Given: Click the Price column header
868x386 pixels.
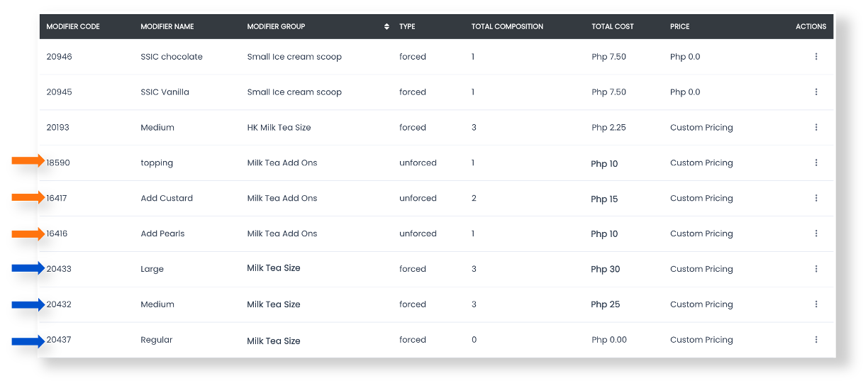Looking at the screenshot, I should coord(679,27).
